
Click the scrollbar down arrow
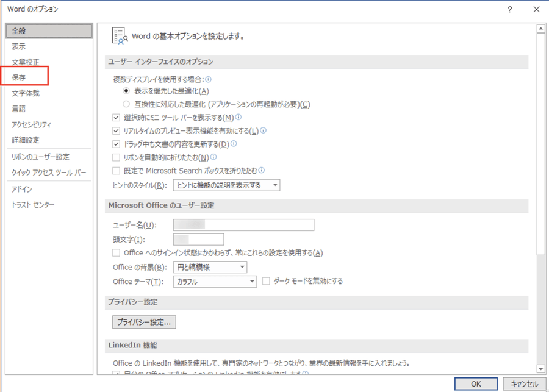pyautogui.click(x=541, y=368)
